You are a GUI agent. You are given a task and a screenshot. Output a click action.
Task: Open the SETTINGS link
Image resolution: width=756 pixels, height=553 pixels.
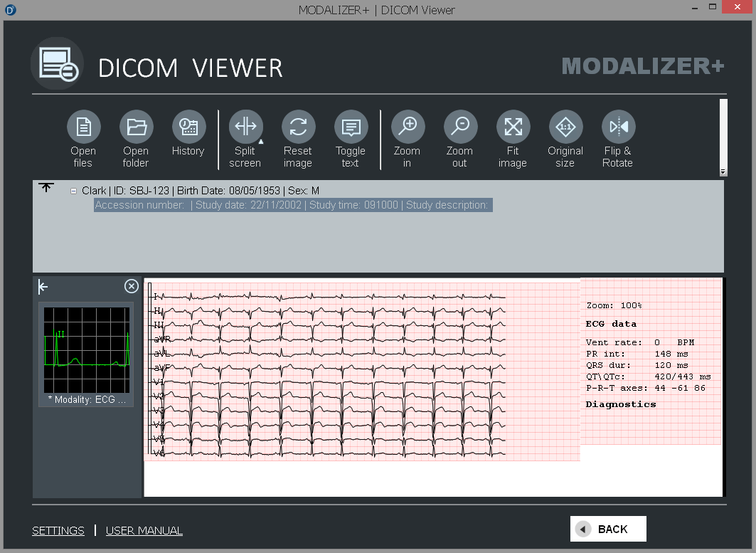[x=58, y=530]
